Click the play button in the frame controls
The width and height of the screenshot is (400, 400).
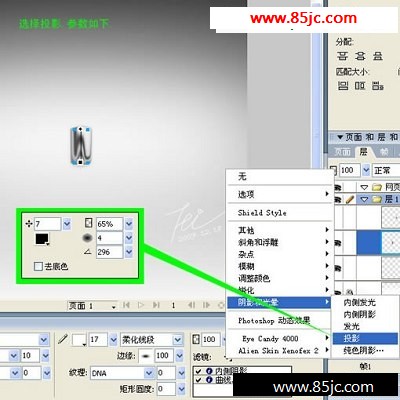[x=141, y=305]
